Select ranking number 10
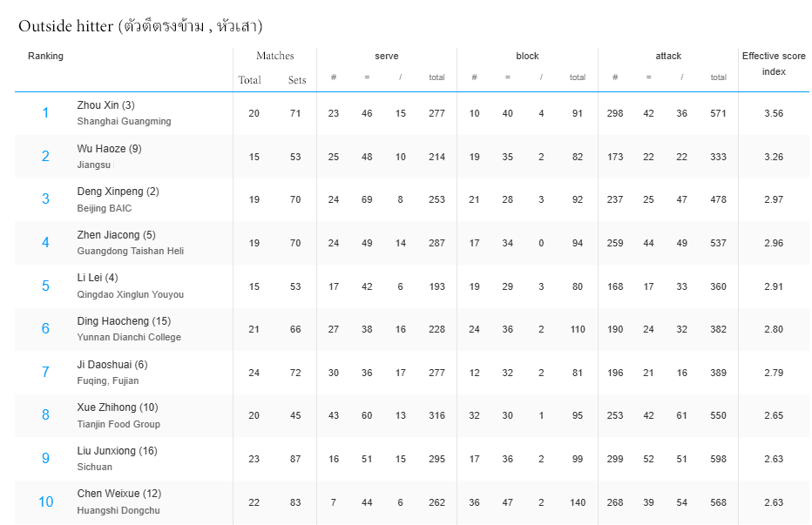This screenshot has width=812, height=525. pyautogui.click(x=45, y=501)
